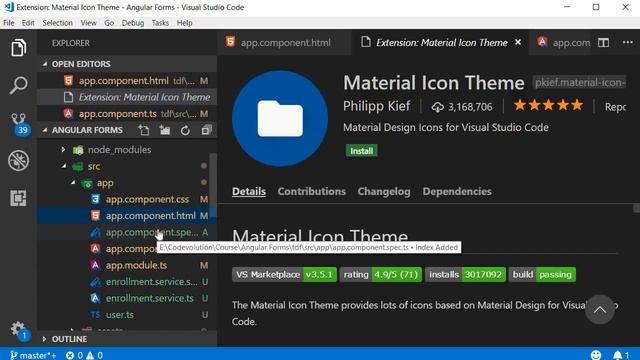Open the Search view in activity bar
This screenshot has height=360, width=640.
pyautogui.click(x=18, y=85)
